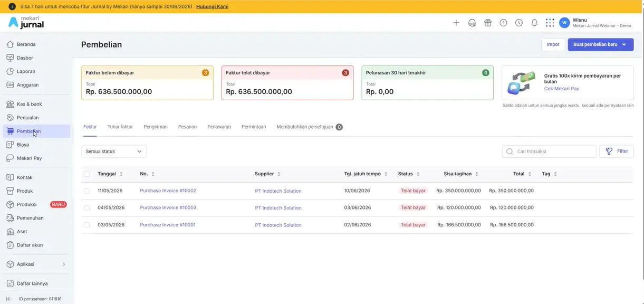Open the Cek Mekari Pay link
Viewport: 644px width, 304px height.
point(562,89)
